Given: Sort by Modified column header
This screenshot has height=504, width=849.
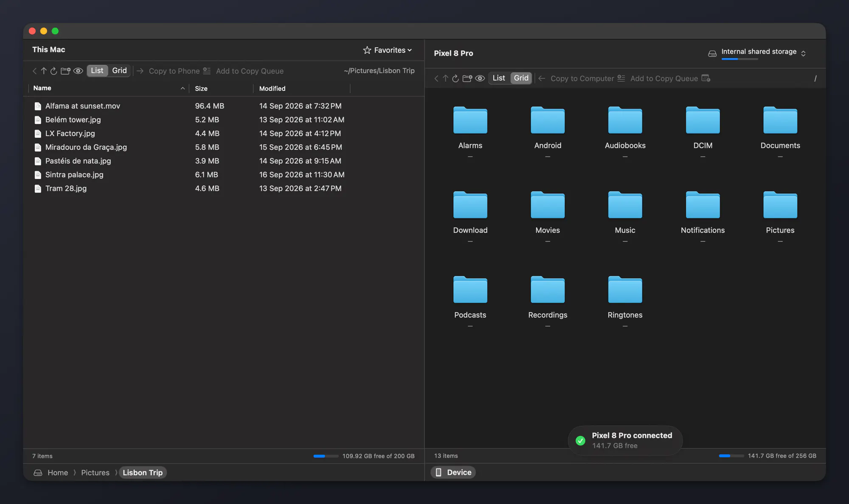Looking at the screenshot, I should pos(302,88).
